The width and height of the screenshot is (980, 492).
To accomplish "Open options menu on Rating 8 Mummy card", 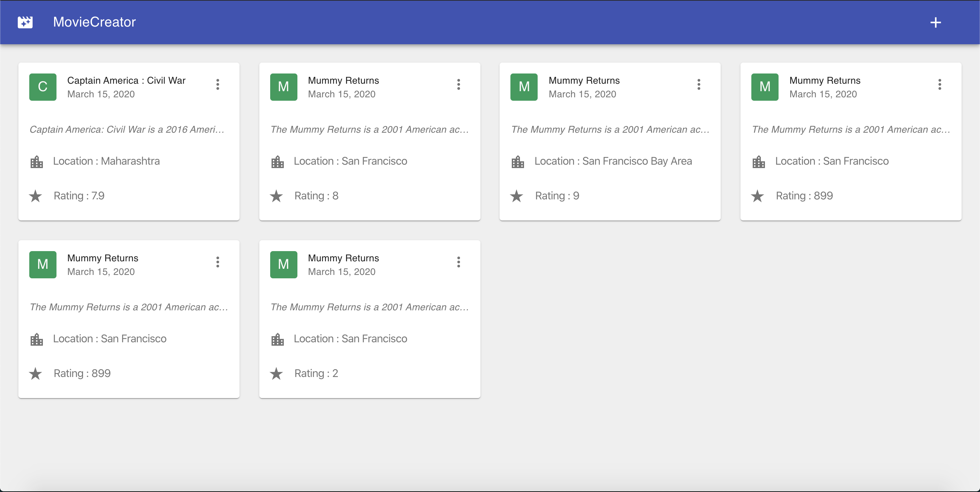I will pos(458,84).
